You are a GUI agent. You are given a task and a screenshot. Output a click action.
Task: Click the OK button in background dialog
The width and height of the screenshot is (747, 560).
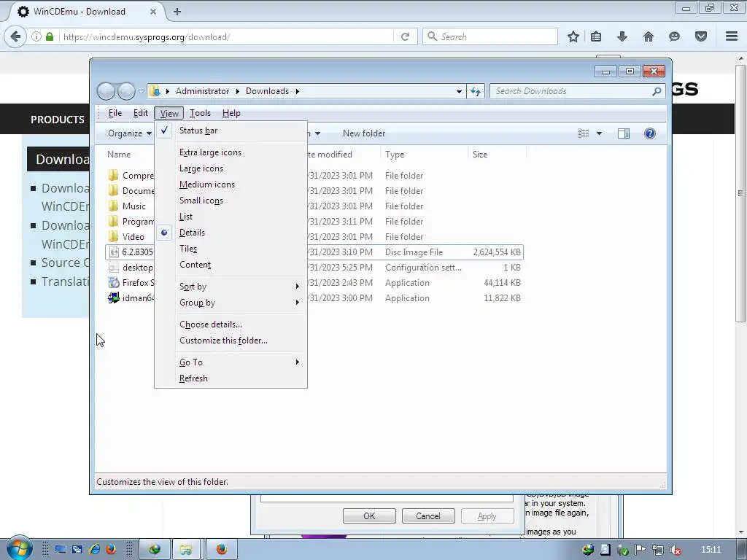point(369,516)
